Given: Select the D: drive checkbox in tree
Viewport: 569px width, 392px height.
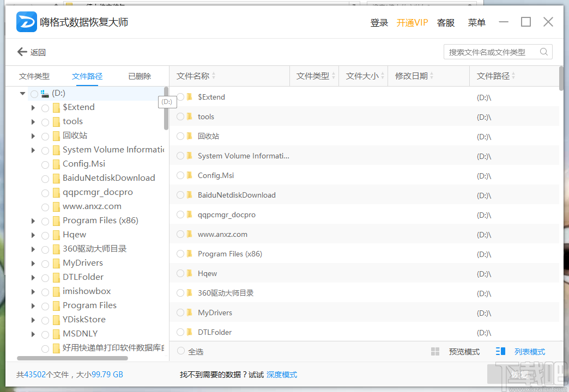Looking at the screenshot, I should click(x=34, y=94).
